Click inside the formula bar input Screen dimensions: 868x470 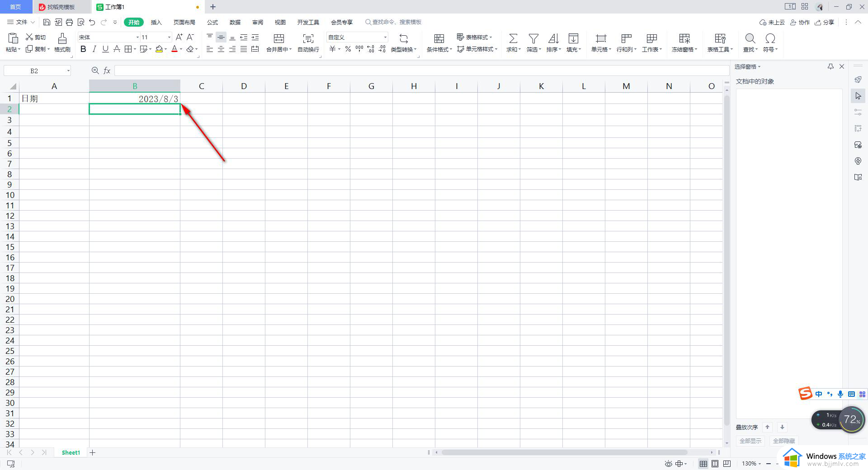[421, 70]
